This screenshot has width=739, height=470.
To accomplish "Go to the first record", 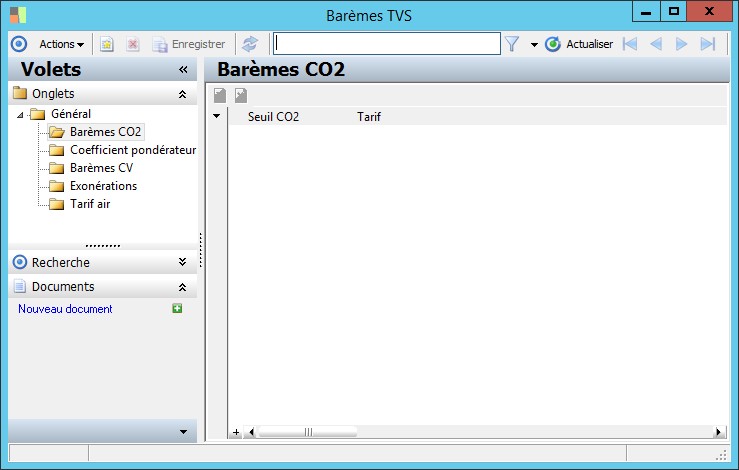I will point(630,44).
